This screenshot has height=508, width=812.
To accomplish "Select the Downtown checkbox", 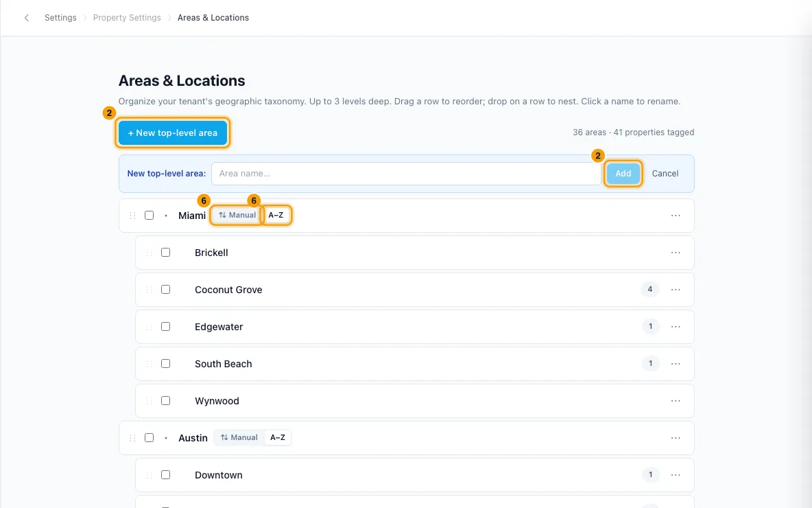I will (166, 475).
